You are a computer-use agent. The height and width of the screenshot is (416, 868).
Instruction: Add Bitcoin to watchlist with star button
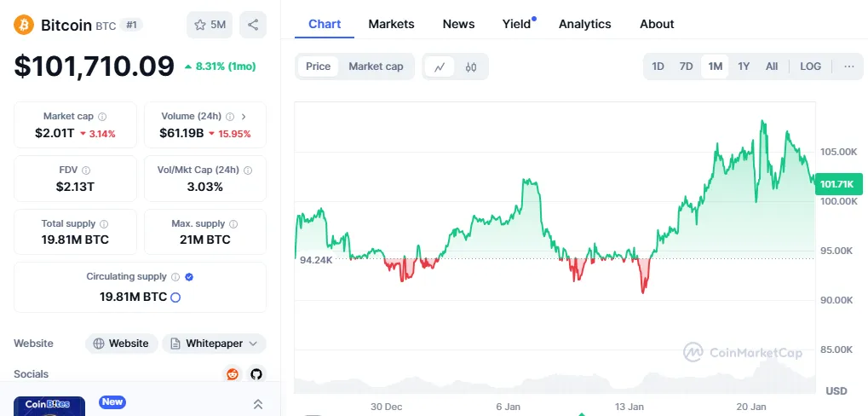click(210, 25)
